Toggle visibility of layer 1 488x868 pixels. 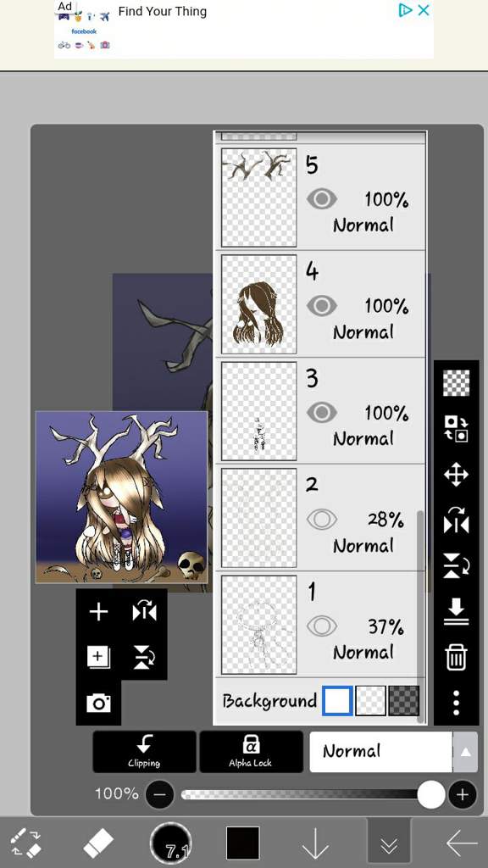pos(321,626)
